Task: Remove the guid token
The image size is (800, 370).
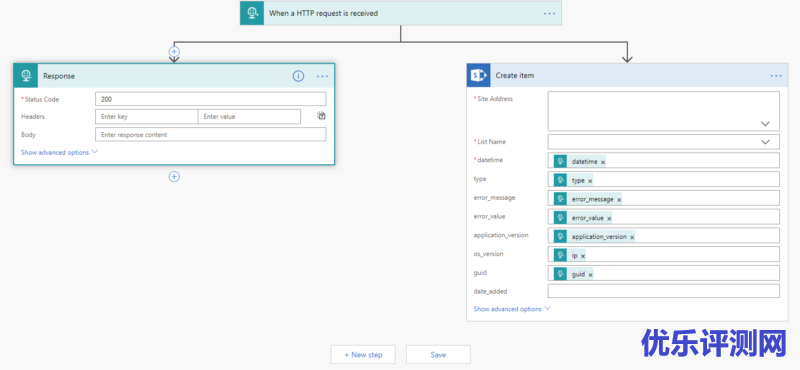Action: pos(590,275)
